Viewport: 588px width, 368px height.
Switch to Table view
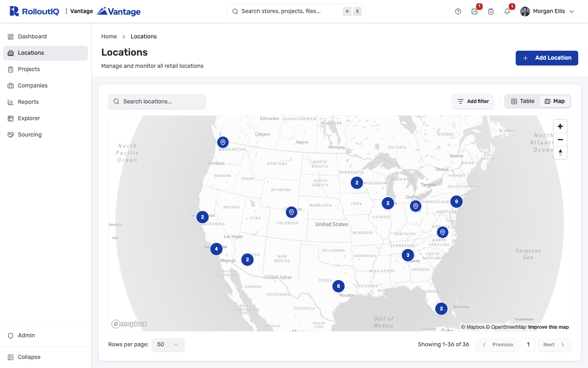[523, 101]
